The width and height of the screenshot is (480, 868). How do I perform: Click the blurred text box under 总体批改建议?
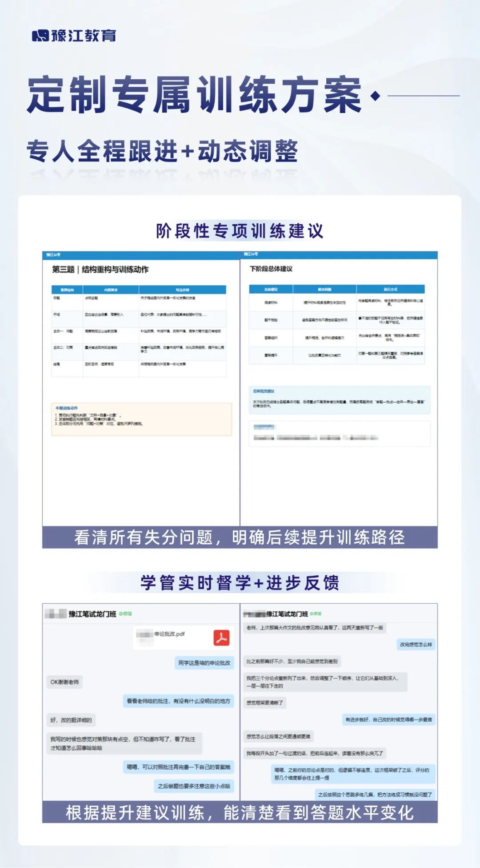(x=340, y=434)
